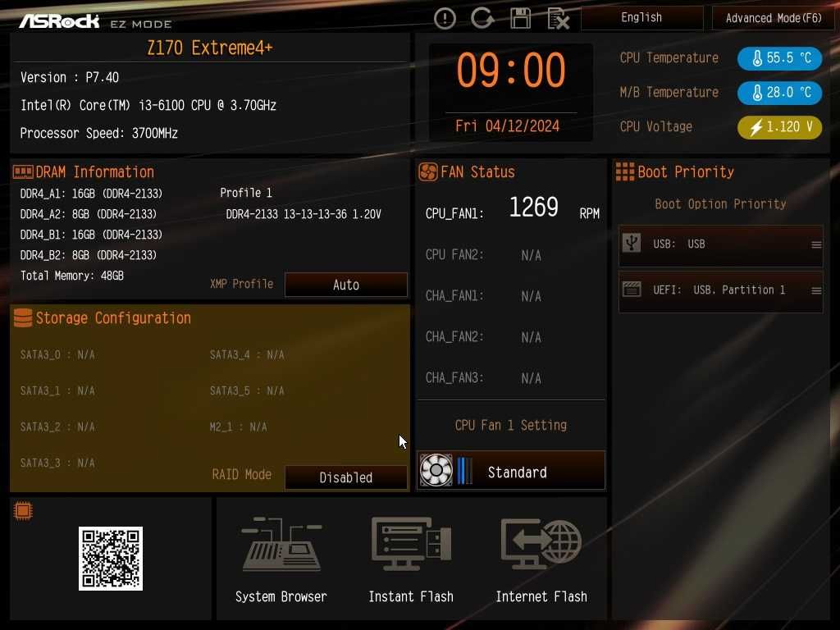Select the UEFI: USB, Partition 1 boot entry
Screen dimensions: 840x630
(x=720, y=291)
